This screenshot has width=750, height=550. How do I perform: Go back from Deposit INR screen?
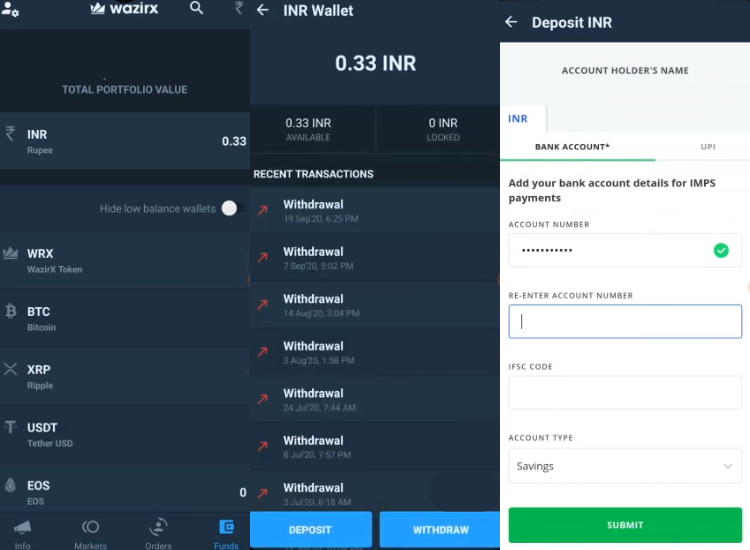[511, 22]
